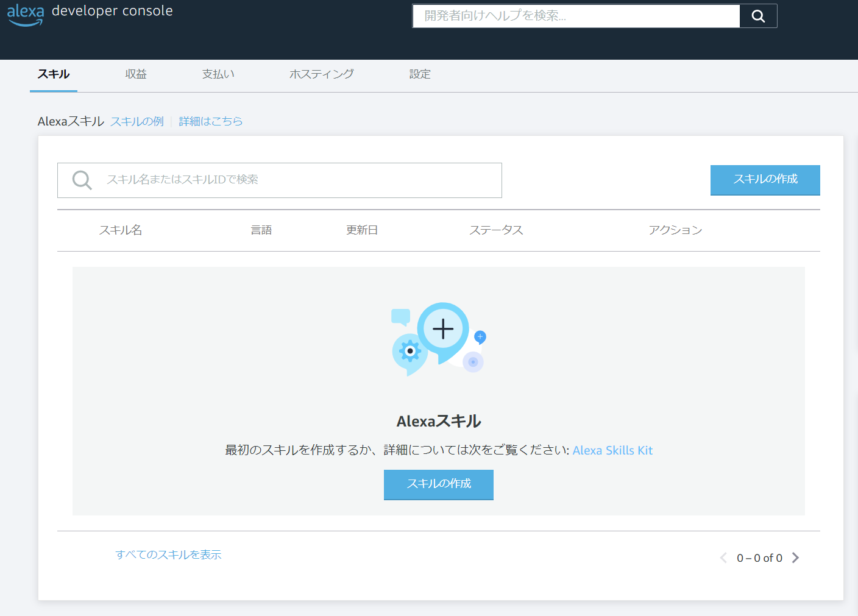
Task: Click the 更新日 column header
Action: (x=362, y=230)
